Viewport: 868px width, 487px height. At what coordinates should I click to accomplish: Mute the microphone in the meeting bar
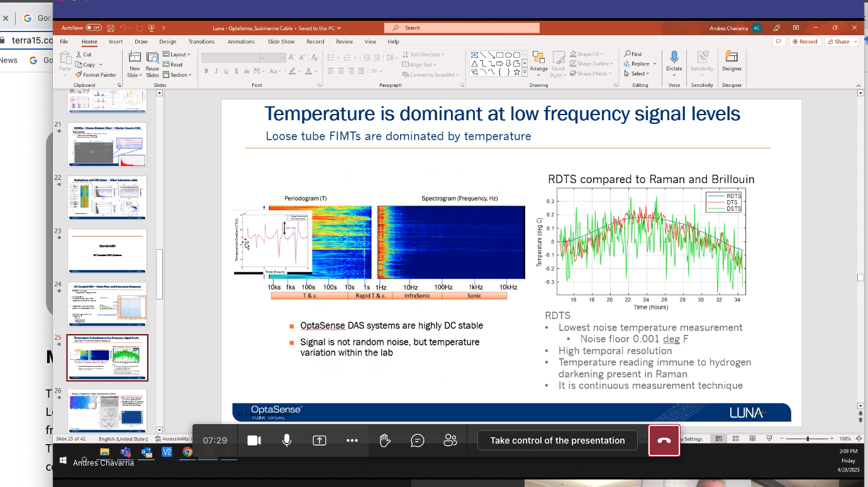(x=287, y=440)
